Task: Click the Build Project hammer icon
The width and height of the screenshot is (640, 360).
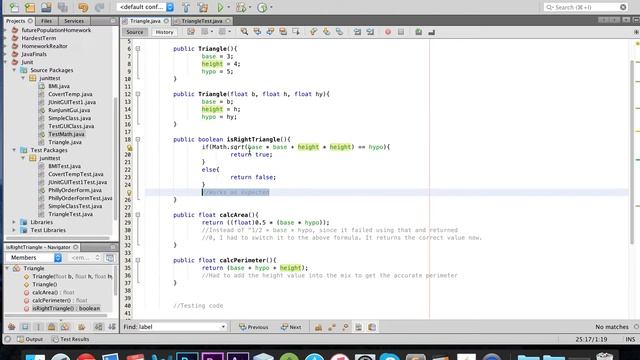Action: click(x=186, y=7)
